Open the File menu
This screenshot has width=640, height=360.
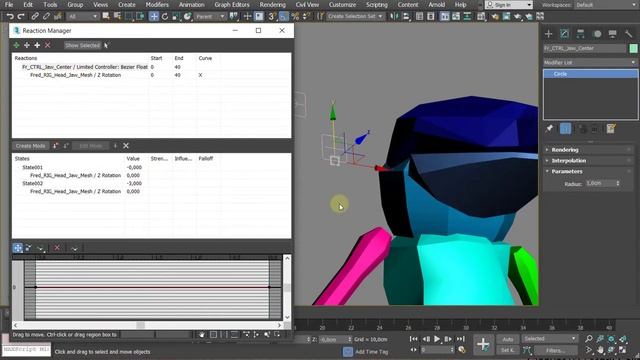(9, 5)
